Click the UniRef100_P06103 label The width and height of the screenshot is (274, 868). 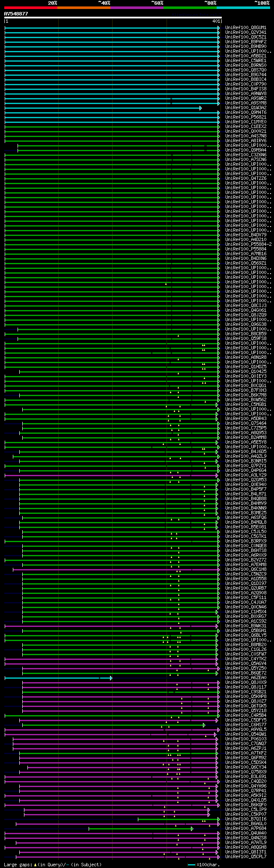[x=246, y=739]
